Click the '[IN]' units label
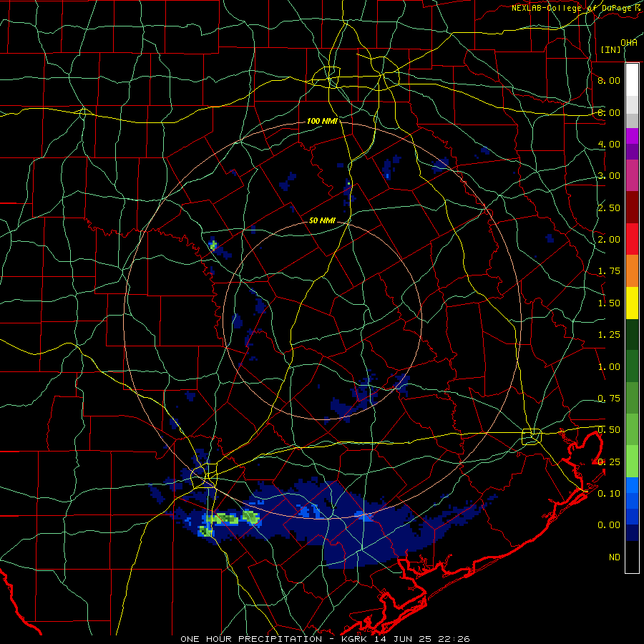This screenshot has width=644, height=644. pyautogui.click(x=611, y=49)
